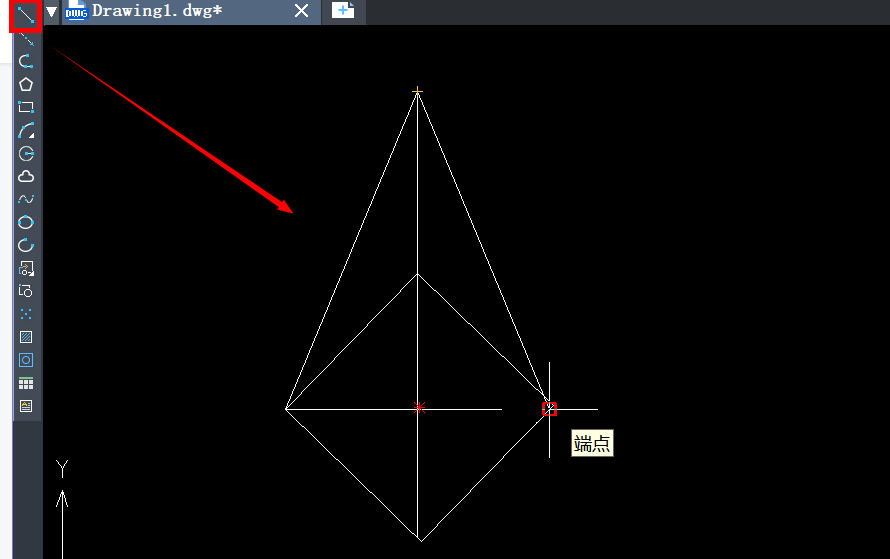Select the Multiline Text tool
Viewport: 890px width, 559px height.
26,406
